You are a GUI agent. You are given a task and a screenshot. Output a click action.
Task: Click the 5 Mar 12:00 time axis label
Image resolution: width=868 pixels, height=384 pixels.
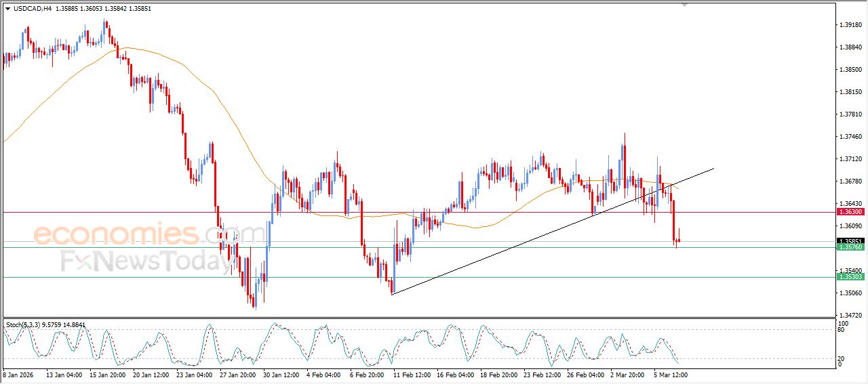[671, 374]
